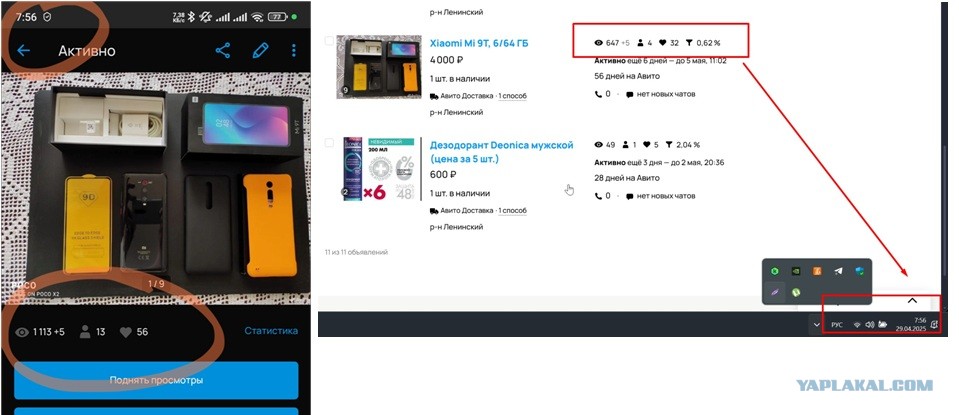Click the eye views icon showing 647
This screenshot has width=959, height=415.
pos(599,43)
